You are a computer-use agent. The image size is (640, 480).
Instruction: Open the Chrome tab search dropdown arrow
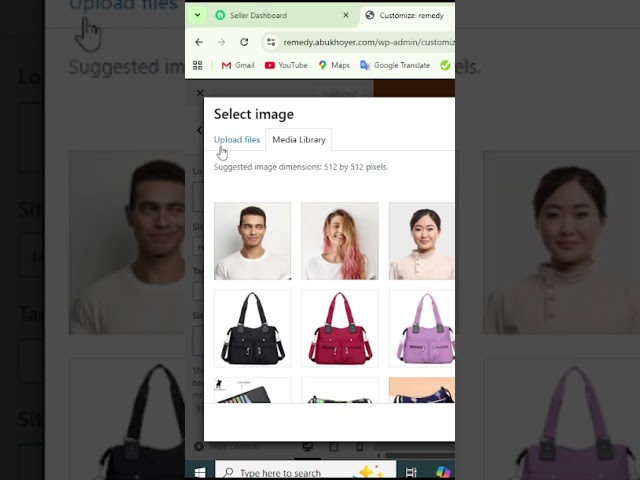pyautogui.click(x=198, y=16)
